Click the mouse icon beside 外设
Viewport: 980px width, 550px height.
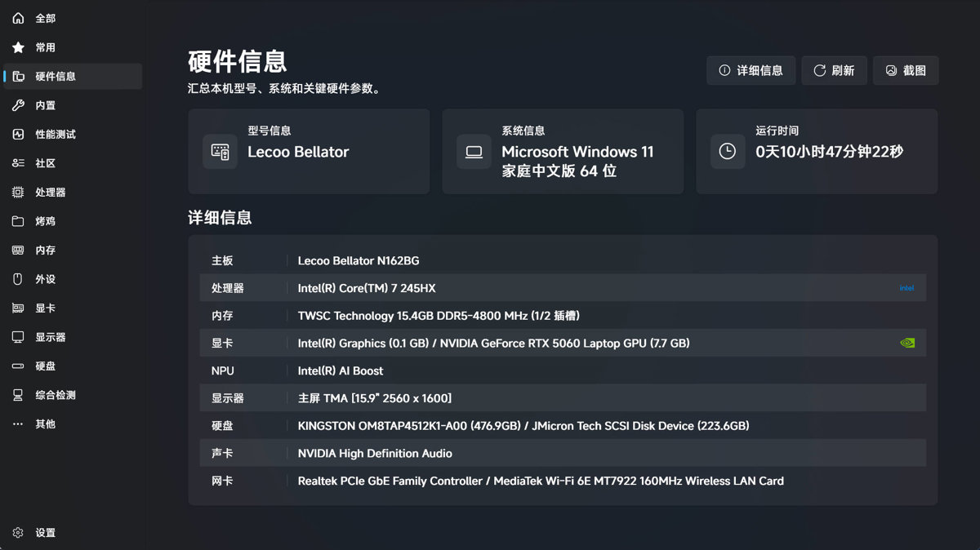[x=18, y=279]
